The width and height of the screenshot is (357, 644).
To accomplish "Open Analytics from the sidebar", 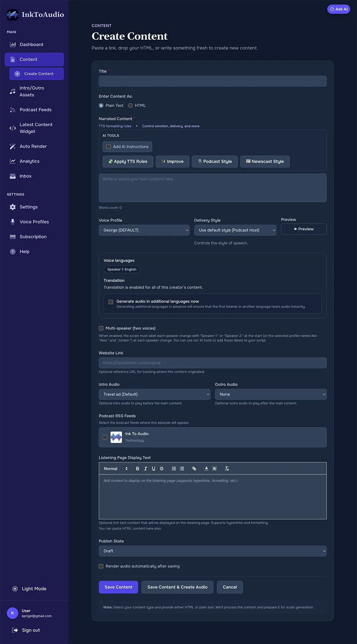I will 34,161.
